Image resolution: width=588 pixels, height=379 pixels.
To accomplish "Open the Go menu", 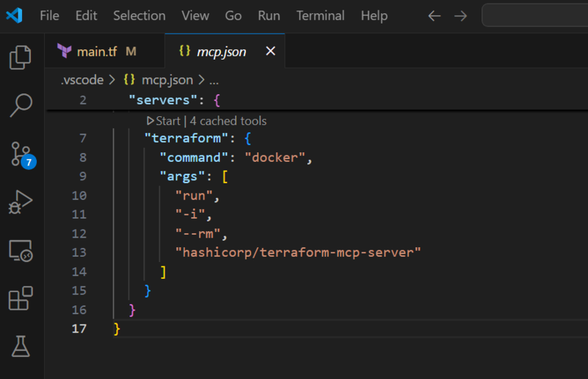I will (x=233, y=15).
